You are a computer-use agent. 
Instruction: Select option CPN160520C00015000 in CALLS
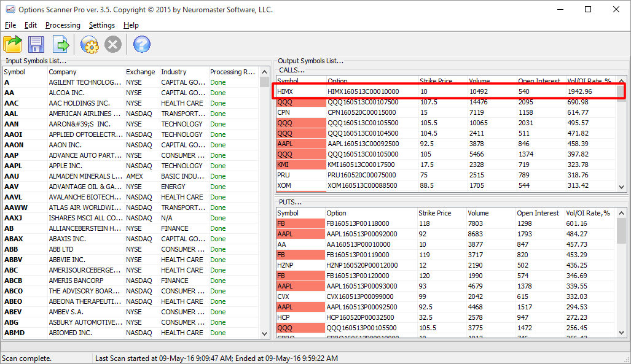[x=362, y=112]
